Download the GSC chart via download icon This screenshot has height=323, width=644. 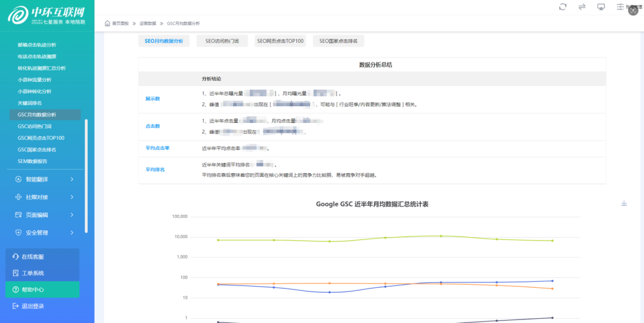click(624, 203)
